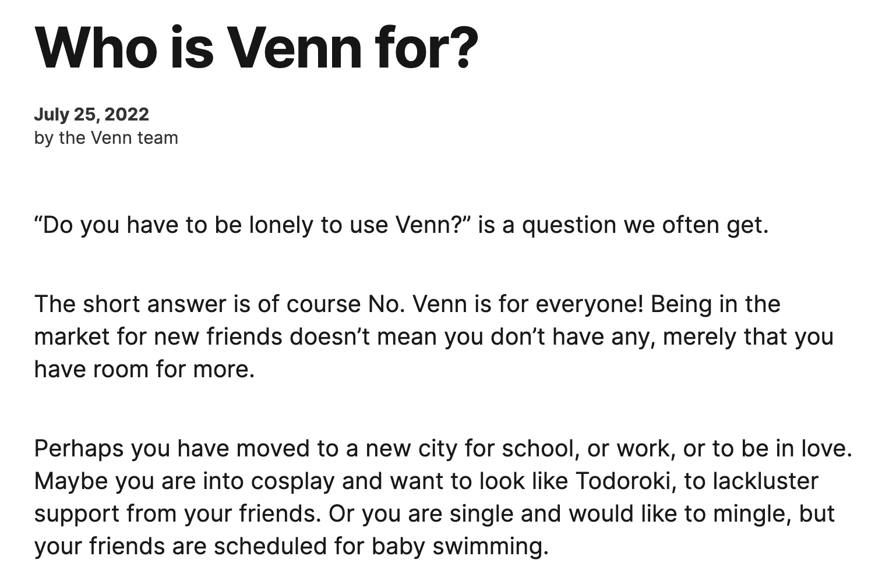Click the 'by the Venn team' byline
This screenshot has width=875, height=588.
(x=106, y=138)
